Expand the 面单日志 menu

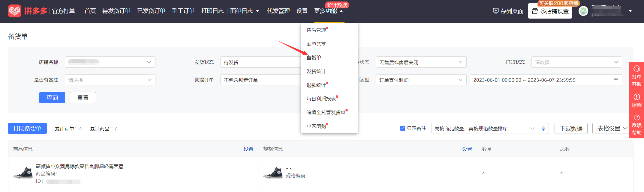click(x=245, y=11)
